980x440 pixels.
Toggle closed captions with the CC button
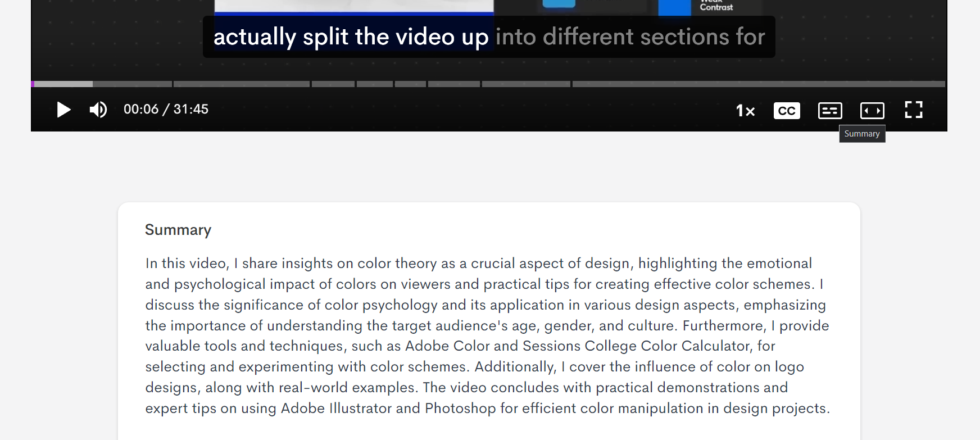[x=787, y=111]
